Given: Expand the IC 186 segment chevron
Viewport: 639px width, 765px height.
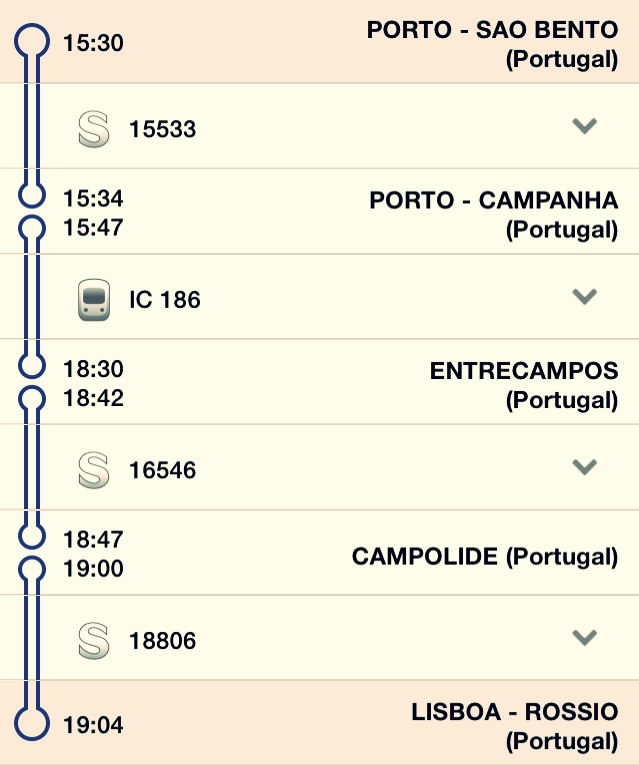Looking at the screenshot, I should (x=584, y=296).
